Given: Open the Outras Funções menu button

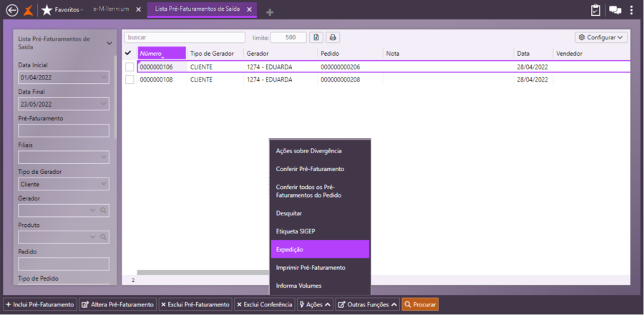Looking at the screenshot, I should [368, 305].
